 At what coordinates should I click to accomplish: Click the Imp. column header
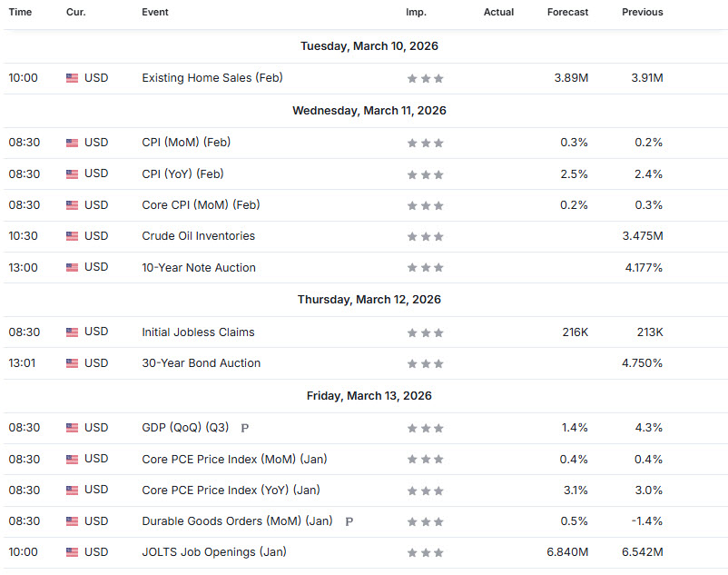pos(416,13)
